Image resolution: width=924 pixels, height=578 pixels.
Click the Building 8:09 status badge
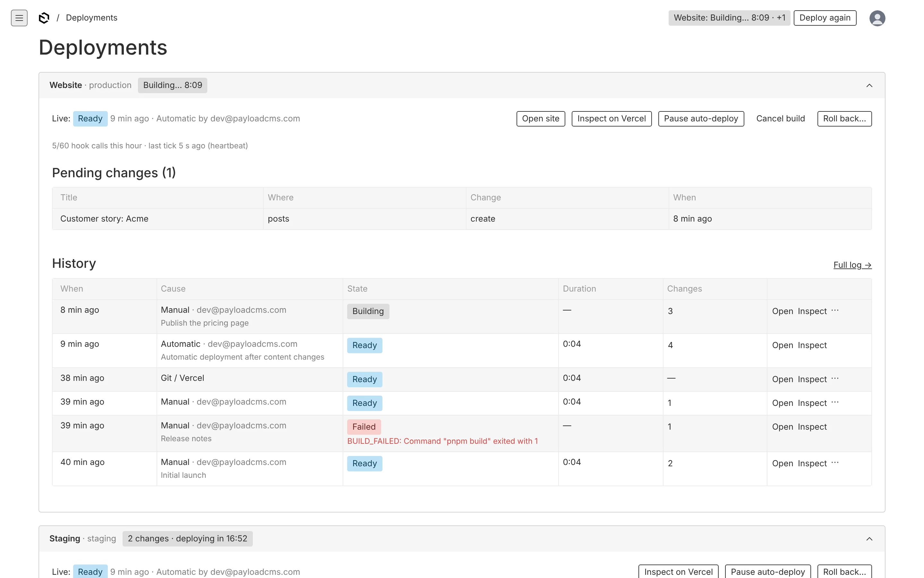point(172,85)
